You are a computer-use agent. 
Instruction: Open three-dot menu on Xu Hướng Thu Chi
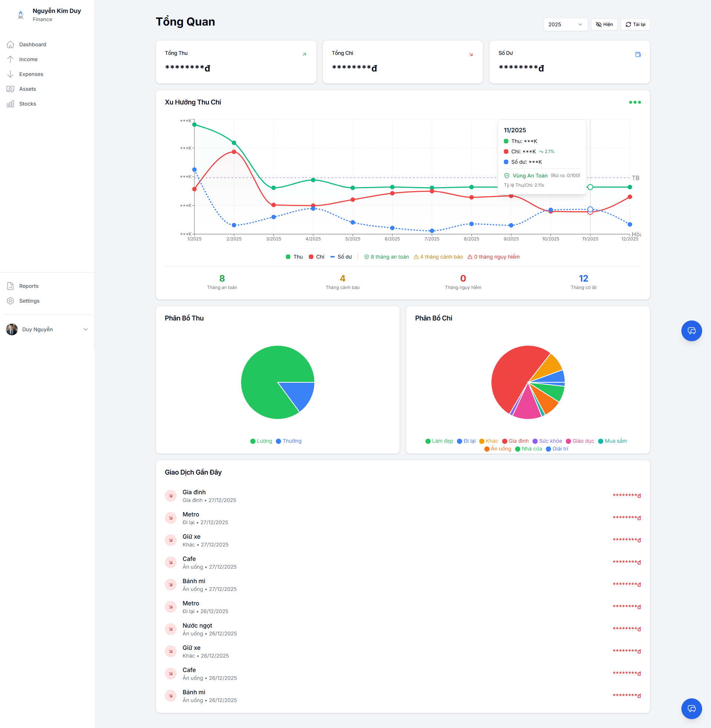click(x=634, y=102)
